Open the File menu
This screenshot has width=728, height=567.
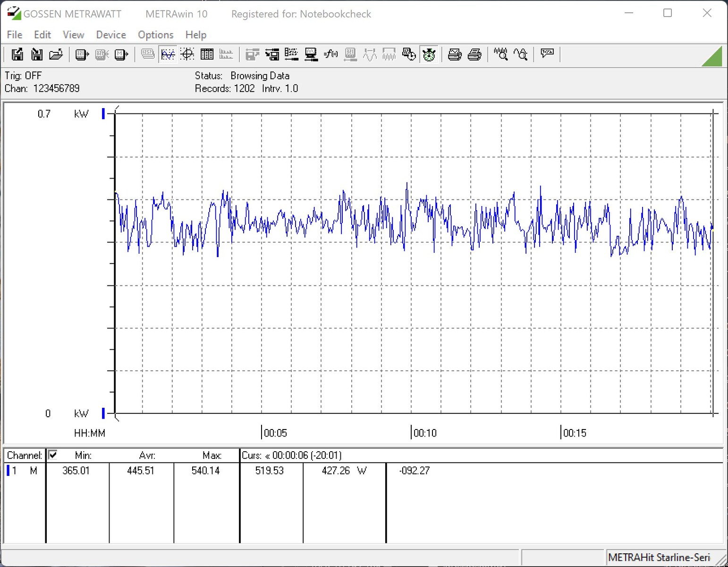coord(14,35)
